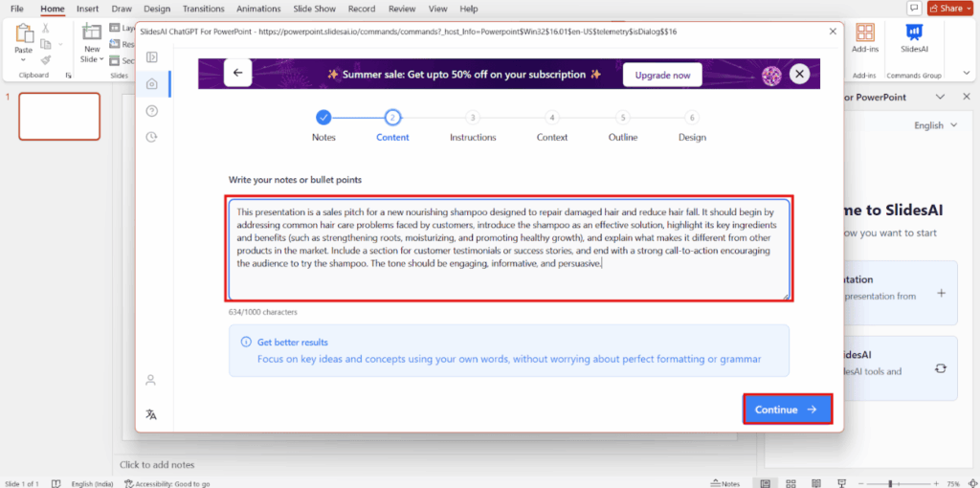This screenshot has height=488, width=980.
Task: Expand the Paste options dropdown
Action: click(23, 59)
